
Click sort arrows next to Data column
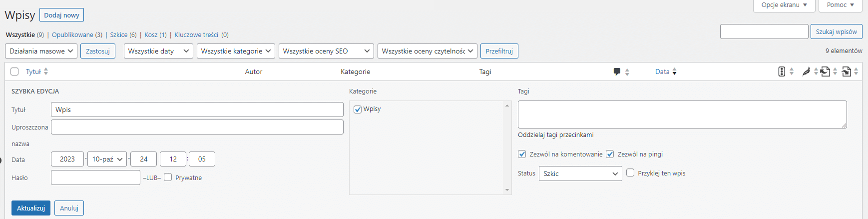[674, 71]
